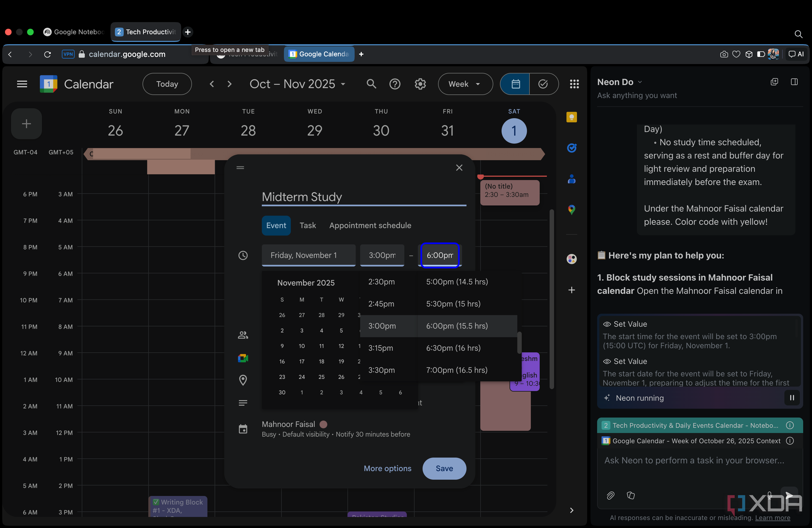This screenshot has height=528, width=812.
Task: Open the Learn more link
Action: [x=773, y=518]
